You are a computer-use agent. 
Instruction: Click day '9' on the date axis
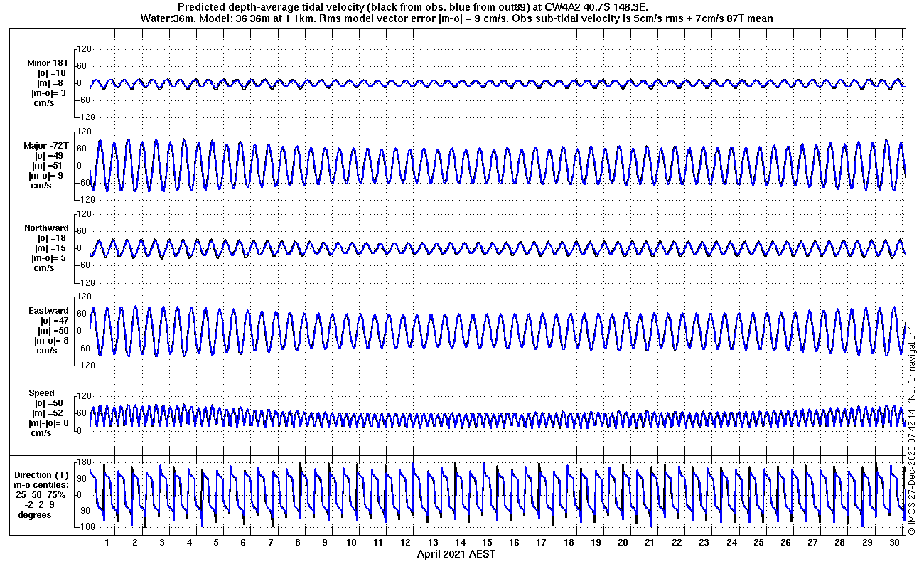pyautogui.click(x=325, y=543)
